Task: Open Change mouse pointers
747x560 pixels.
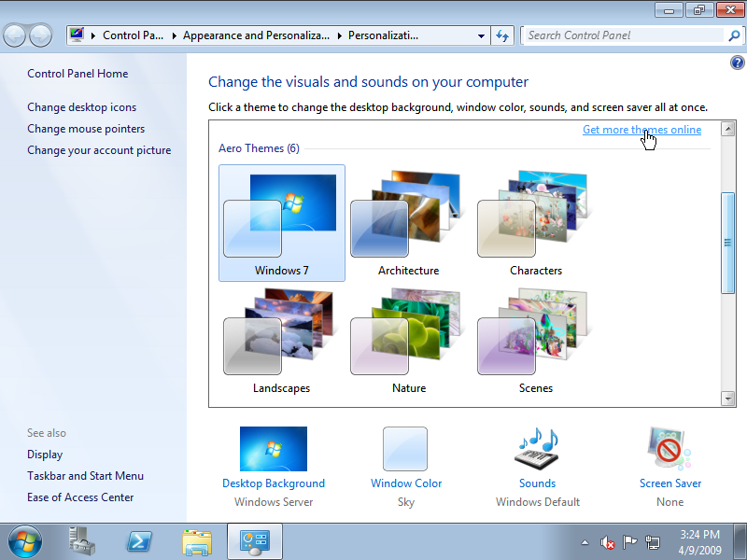Action: tap(86, 129)
